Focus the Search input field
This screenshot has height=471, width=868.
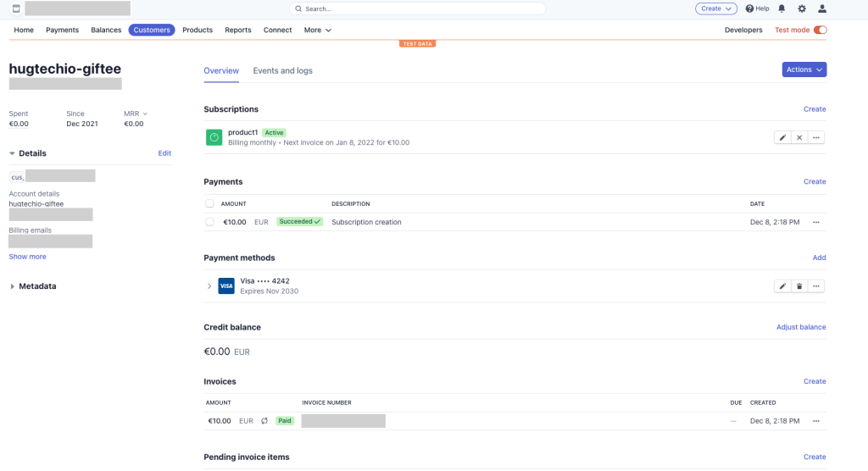coord(417,8)
